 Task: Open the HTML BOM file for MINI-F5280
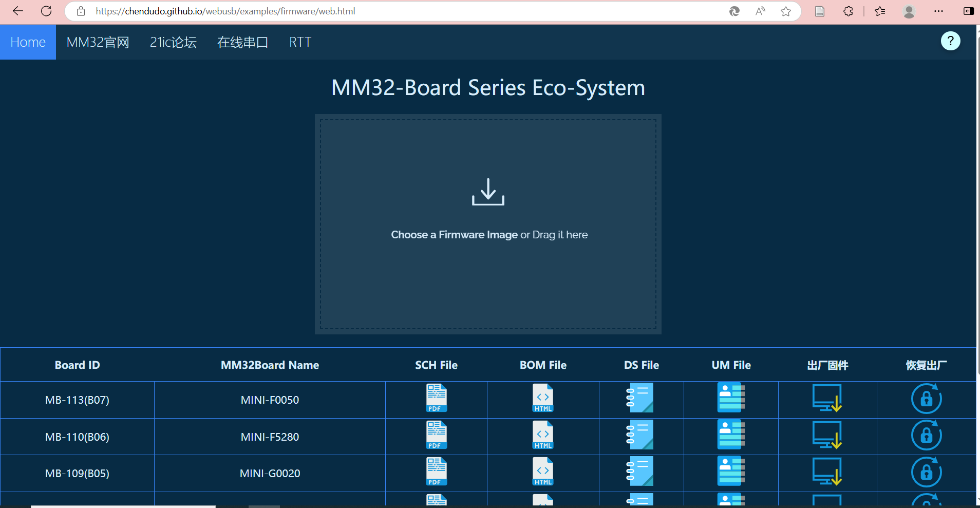pos(543,435)
